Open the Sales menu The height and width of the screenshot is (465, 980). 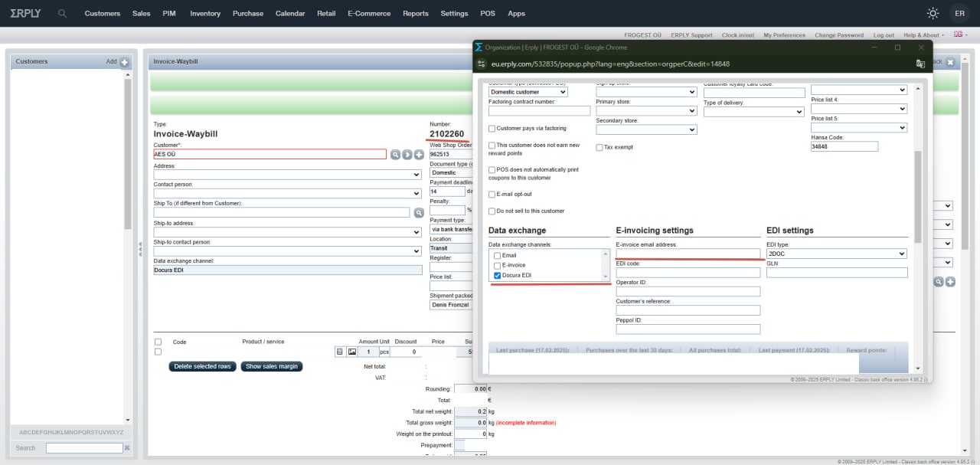[x=142, y=13]
